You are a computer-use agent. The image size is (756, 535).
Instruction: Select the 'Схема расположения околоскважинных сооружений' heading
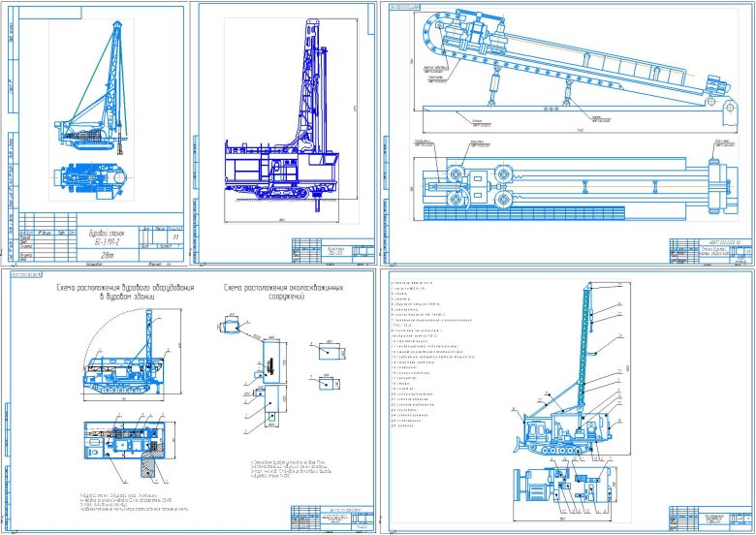tap(281, 292)
